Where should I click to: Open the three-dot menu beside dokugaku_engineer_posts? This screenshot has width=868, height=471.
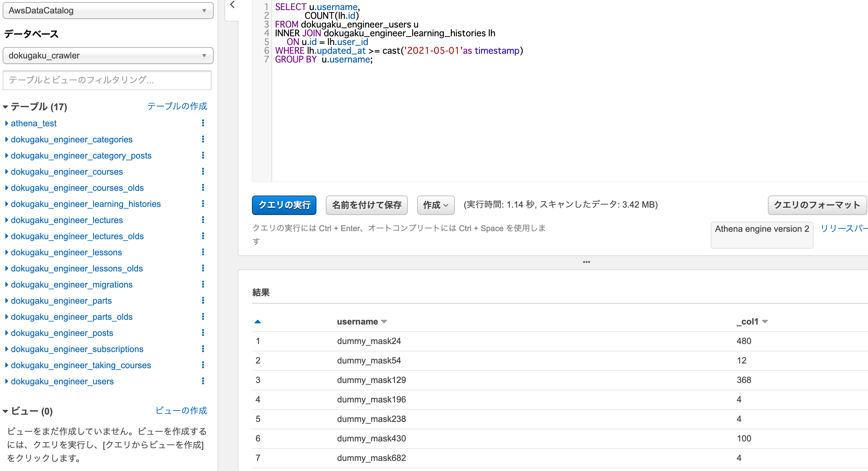pos(203,333)
